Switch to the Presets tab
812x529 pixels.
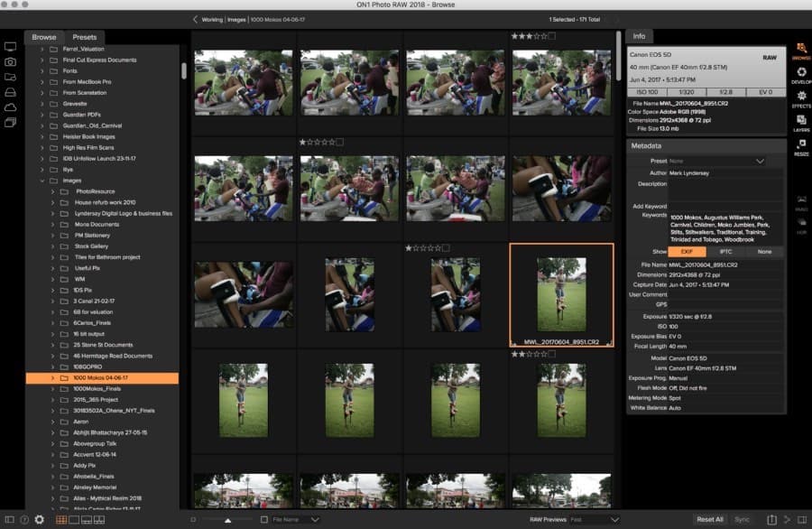[x=84, y=37]
